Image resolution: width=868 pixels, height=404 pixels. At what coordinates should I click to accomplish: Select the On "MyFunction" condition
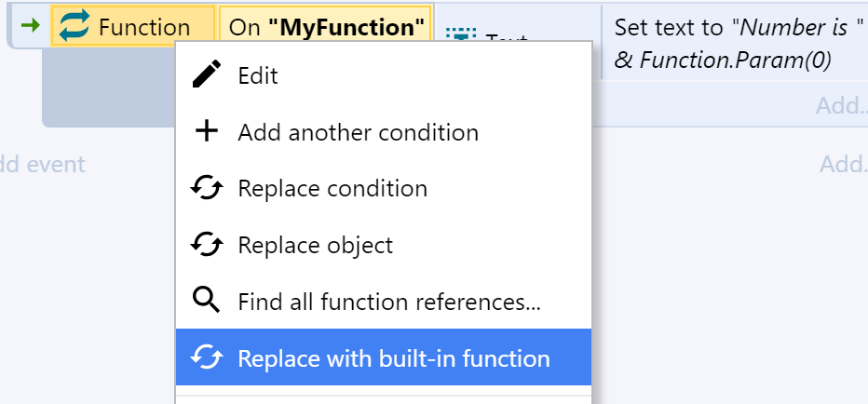point(326,26)
